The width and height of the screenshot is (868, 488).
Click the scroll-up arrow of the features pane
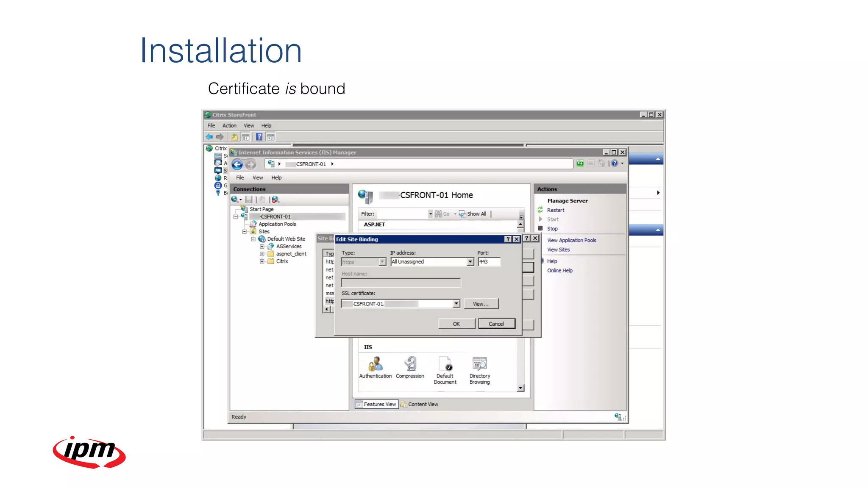coord(520,224)
